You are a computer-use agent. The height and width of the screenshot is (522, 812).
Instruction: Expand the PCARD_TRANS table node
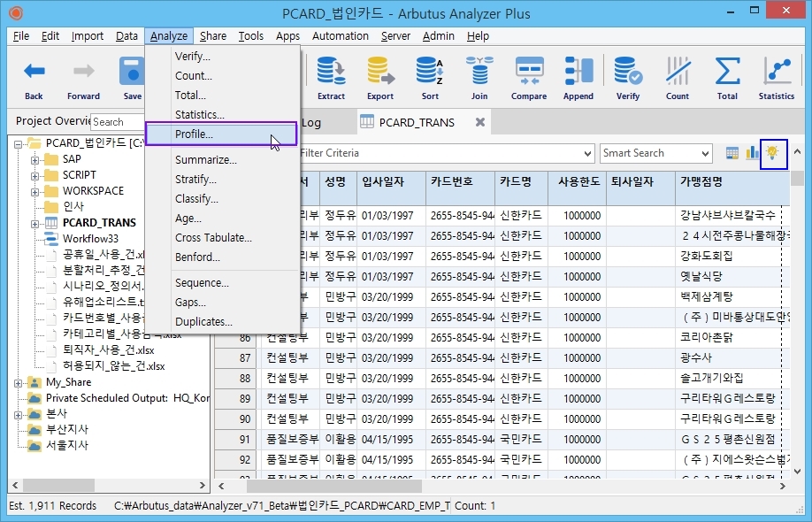point(34,224)
